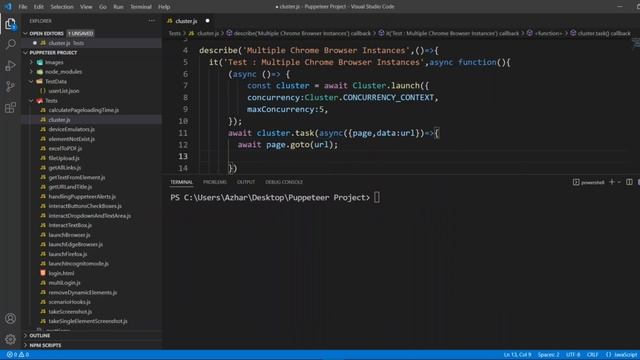Open the Accounts menu icon

[x=10, y=318]
